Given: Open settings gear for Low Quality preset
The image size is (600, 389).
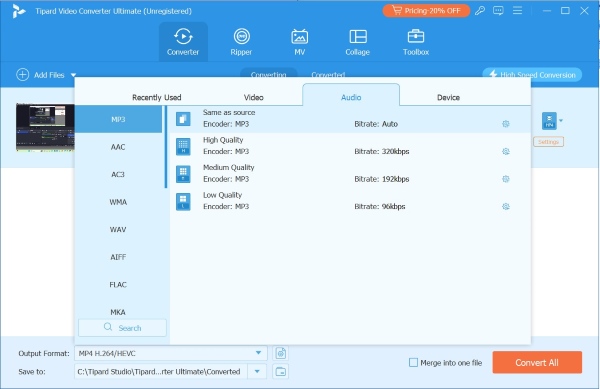Looking at the screenshot, I should [505, 207].
